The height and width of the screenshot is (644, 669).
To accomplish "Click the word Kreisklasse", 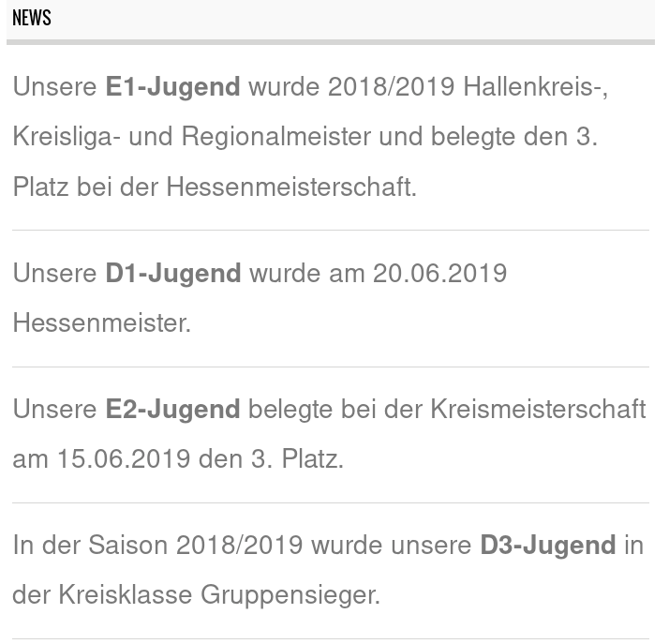I will (x=124, y=595).
